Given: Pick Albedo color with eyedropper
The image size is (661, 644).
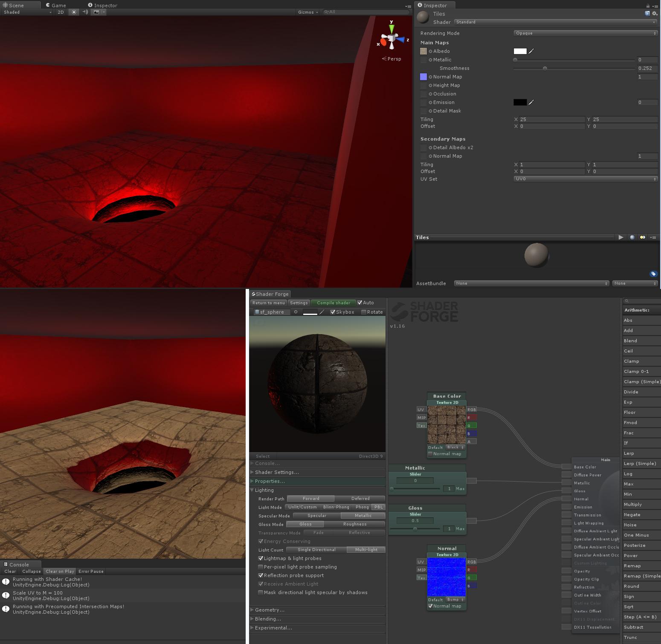Looking at the screenshot, I should (x=531, y=51).
